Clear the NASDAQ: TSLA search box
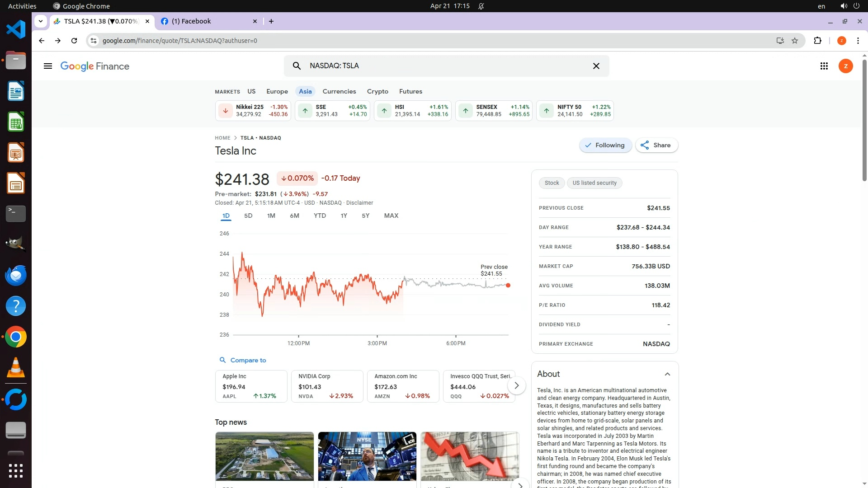The image size is (868, 488). [596, 66]
